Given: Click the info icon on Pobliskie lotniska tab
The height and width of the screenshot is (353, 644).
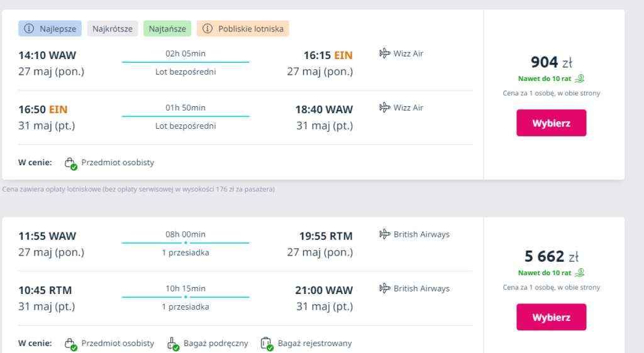Looking at the screenshot, I should point(208,29).
